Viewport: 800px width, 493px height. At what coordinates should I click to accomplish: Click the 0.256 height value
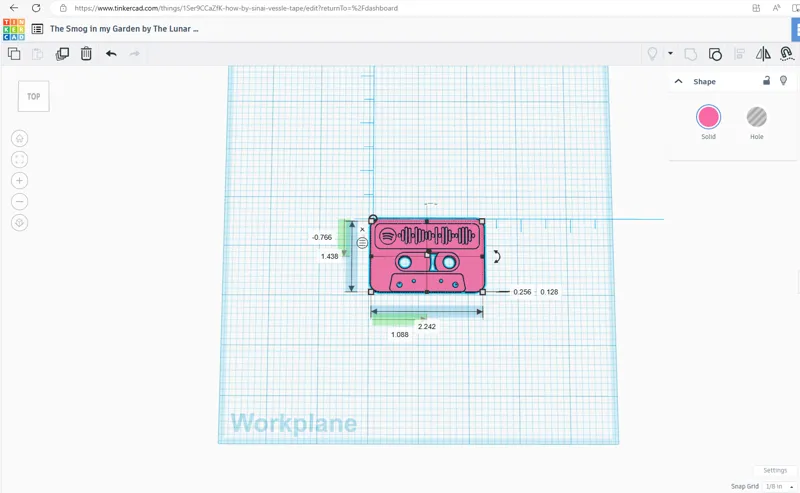pos(522,292)
